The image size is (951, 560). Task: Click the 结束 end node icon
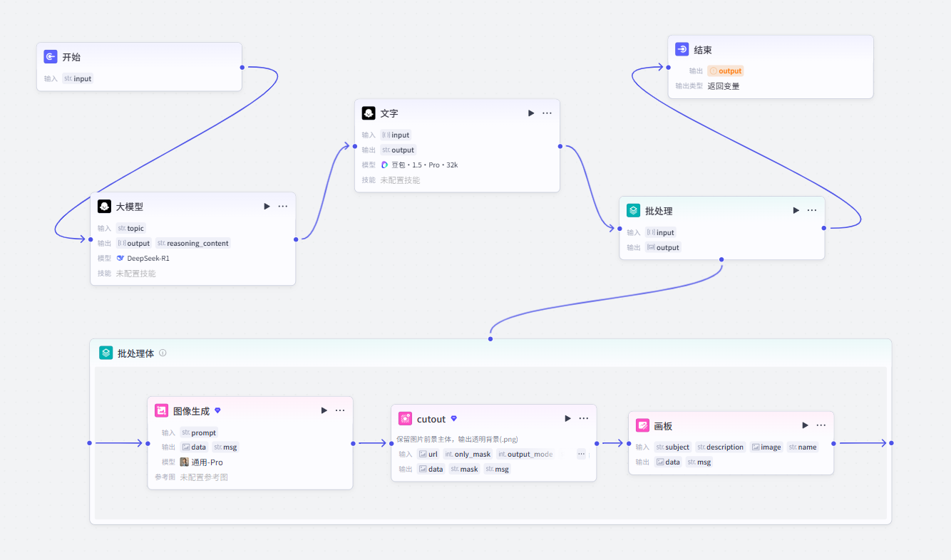(x=682, y=50)
